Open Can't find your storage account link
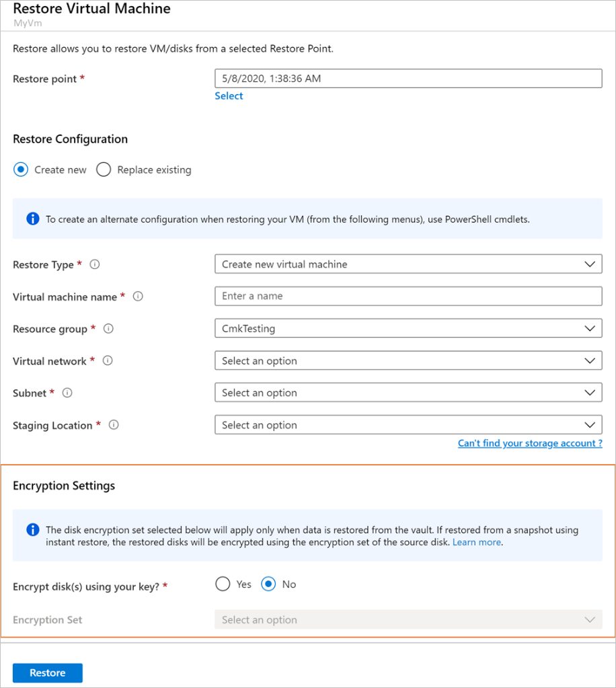Image resolution: width=616 pixels, height=688 pixels. coord(530,443)
